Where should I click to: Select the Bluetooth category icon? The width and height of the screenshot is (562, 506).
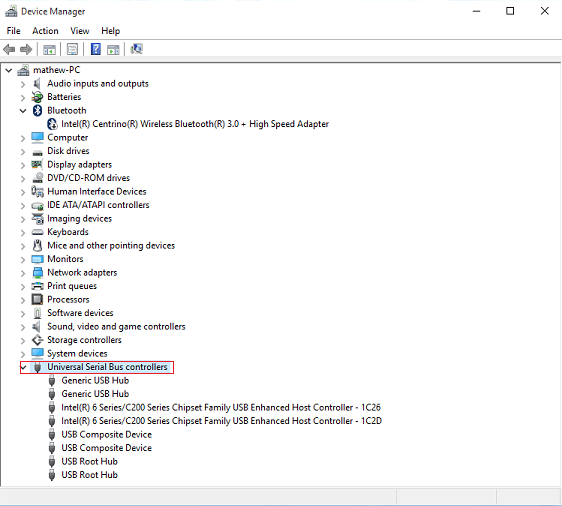37,110
